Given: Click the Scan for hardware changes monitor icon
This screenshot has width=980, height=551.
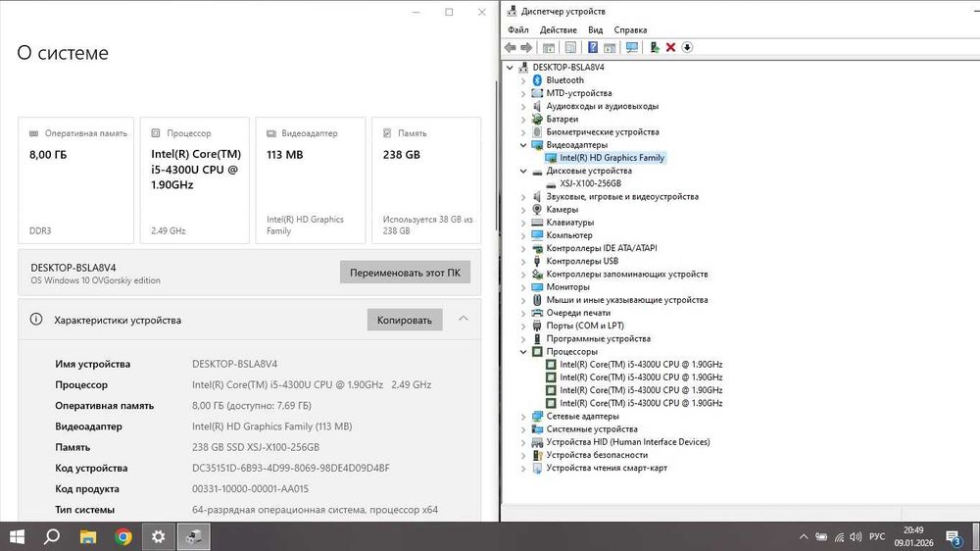Looking at the screenshot, I should pos(632,47).
